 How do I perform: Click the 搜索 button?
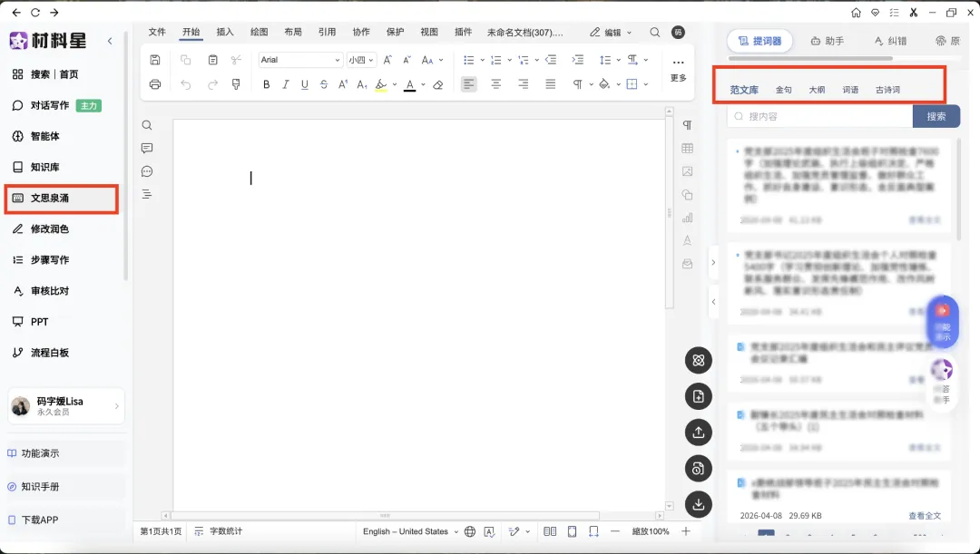(x=936, y=116)
